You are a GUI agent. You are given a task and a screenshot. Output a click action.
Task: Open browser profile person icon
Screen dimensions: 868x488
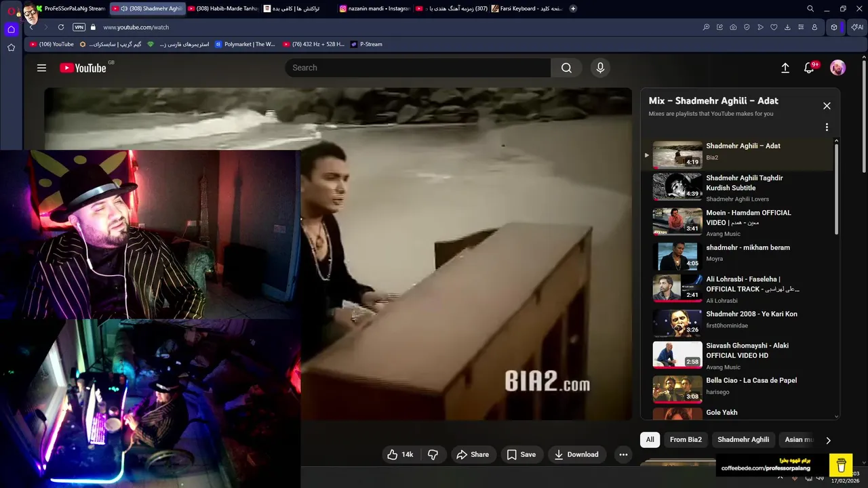pyautogui.click(x=814, y=27)
